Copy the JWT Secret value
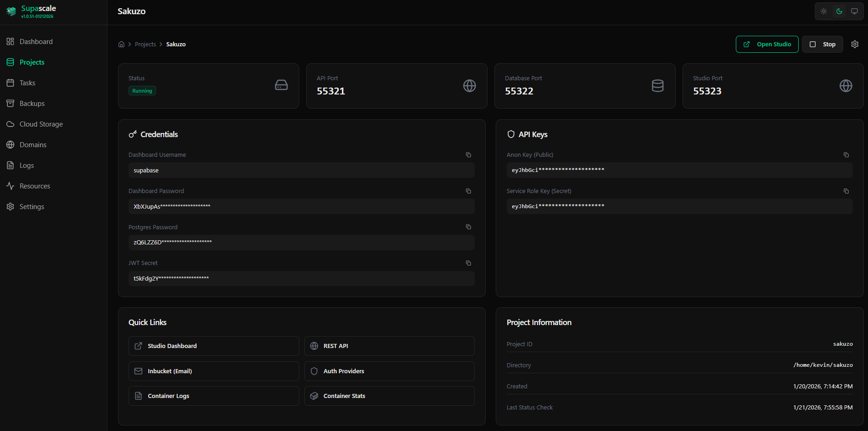The image size is (868, 431). click(468, 263)
